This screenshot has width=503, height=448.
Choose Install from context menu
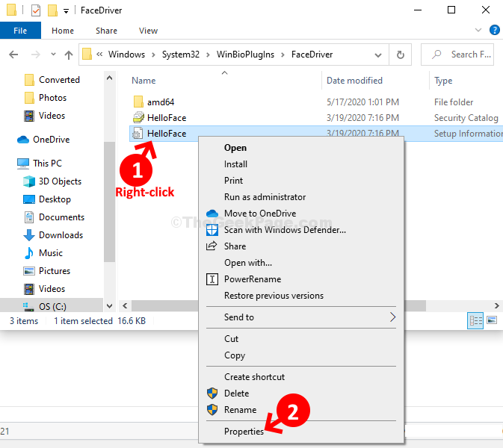pos(235,164)
